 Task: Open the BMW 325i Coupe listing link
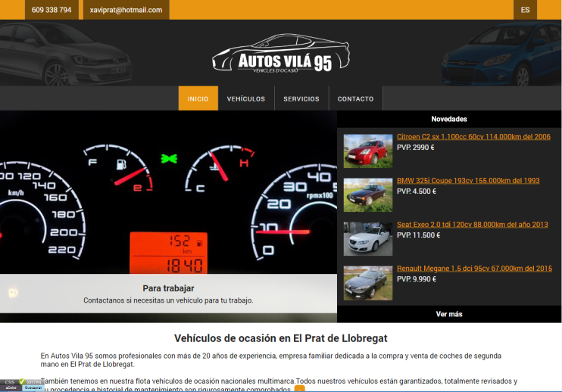pos(468,181)
